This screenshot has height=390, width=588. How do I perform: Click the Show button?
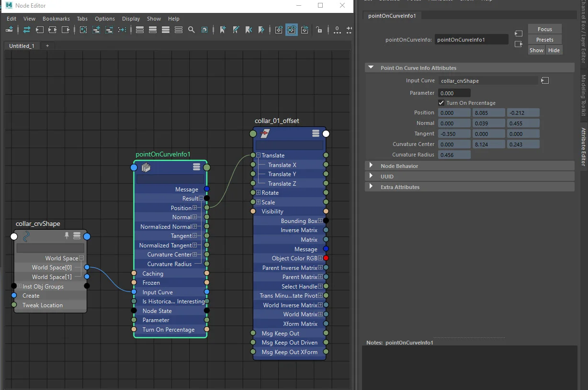536,50
